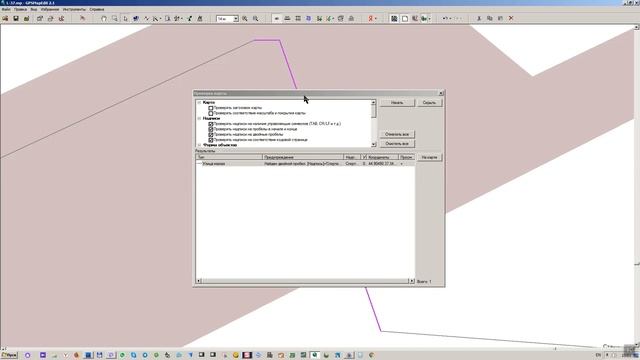Screen dimensions: 640x360
Task: Click the checkered grid view toolbar icon
Action: tap(394, 18)
